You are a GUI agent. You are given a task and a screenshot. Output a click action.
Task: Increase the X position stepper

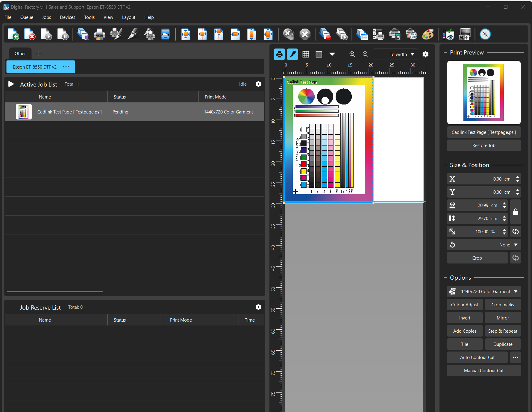pyautogui.click(x=517, y=177)
